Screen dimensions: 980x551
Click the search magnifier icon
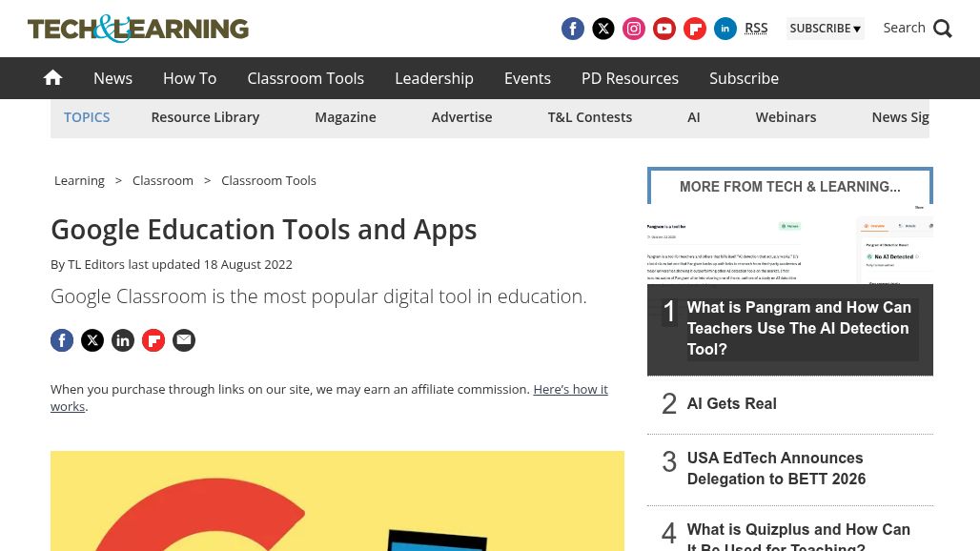pos(942,29)
